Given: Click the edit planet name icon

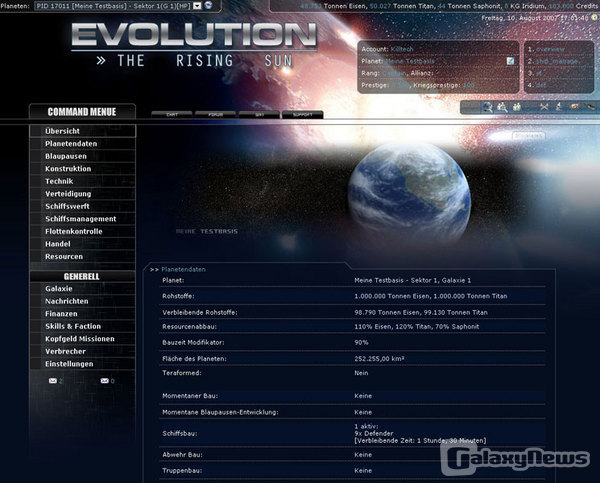Looking at the screenshot, I should [x=510, y=61].
